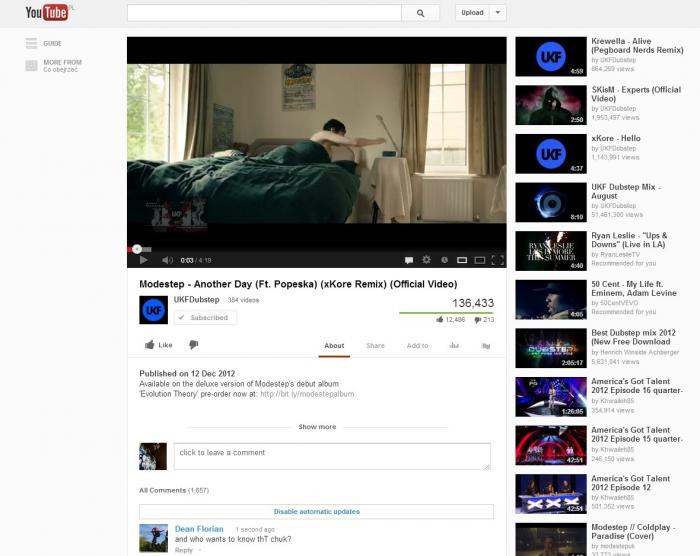
Task: Click your own comment avatar
Action: point(153,456)
